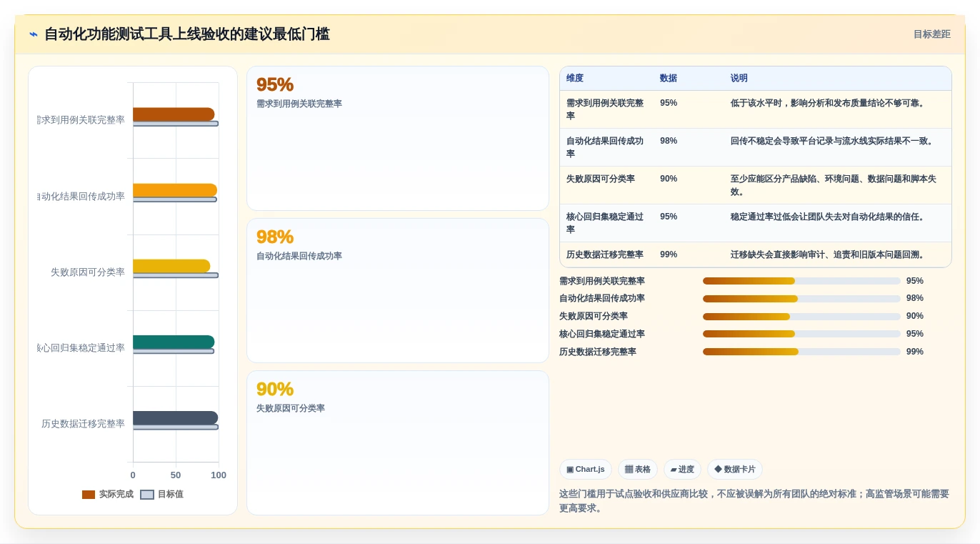
Task: Click the brown chart bar for 需求到用例关联完整率
Action: [174, 114]
